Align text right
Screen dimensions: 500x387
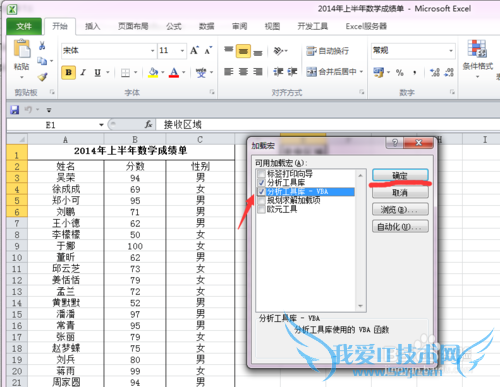[258, 72]
